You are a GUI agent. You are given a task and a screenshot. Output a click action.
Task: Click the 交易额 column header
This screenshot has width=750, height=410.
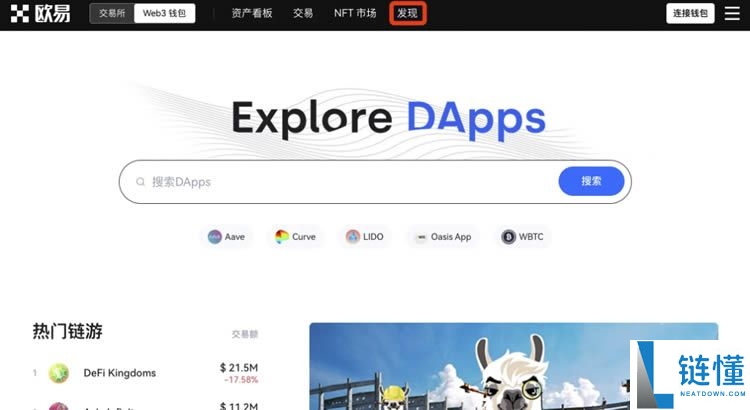(244, 334)
